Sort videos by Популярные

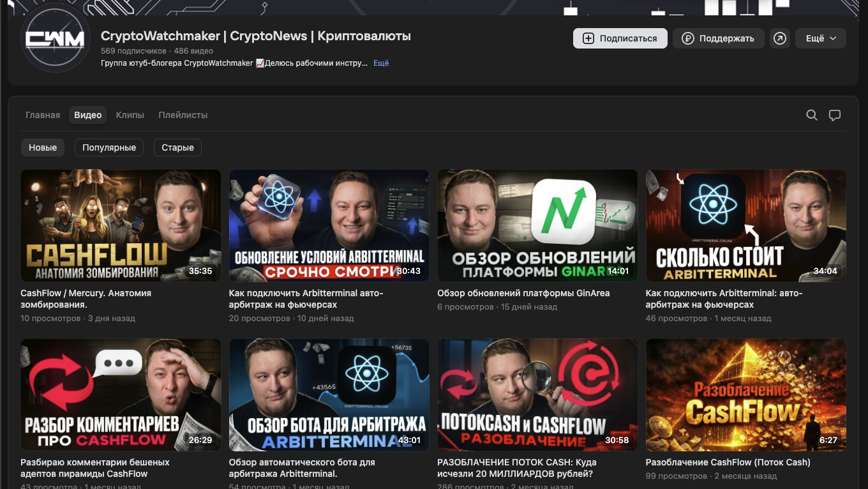click(109, 147)
